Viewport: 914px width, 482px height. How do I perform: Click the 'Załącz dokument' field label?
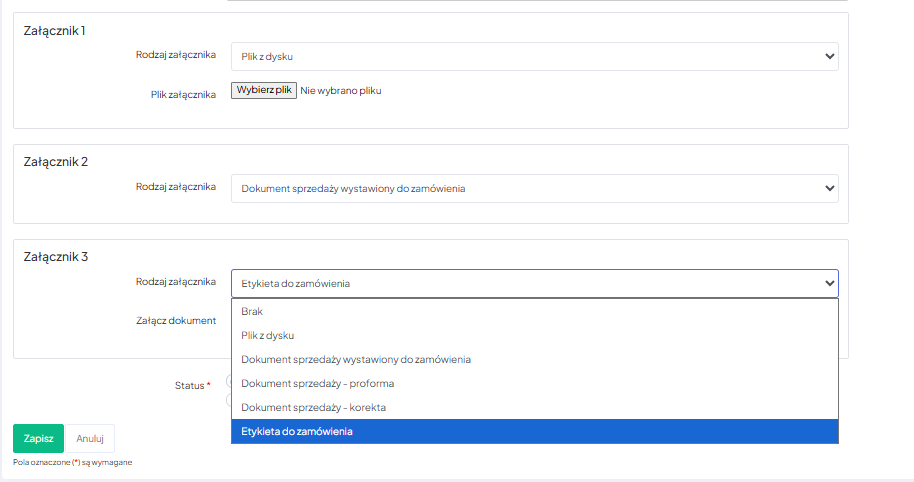pos(176,321)
